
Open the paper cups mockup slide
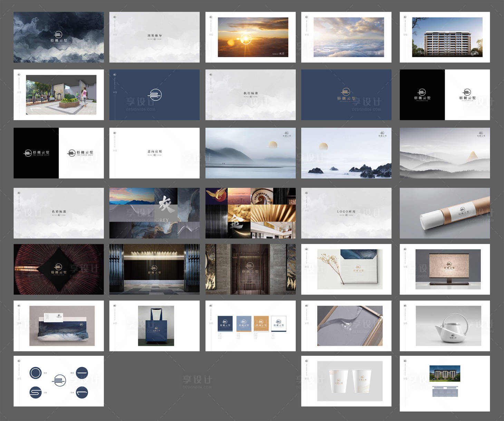[346, 381]
